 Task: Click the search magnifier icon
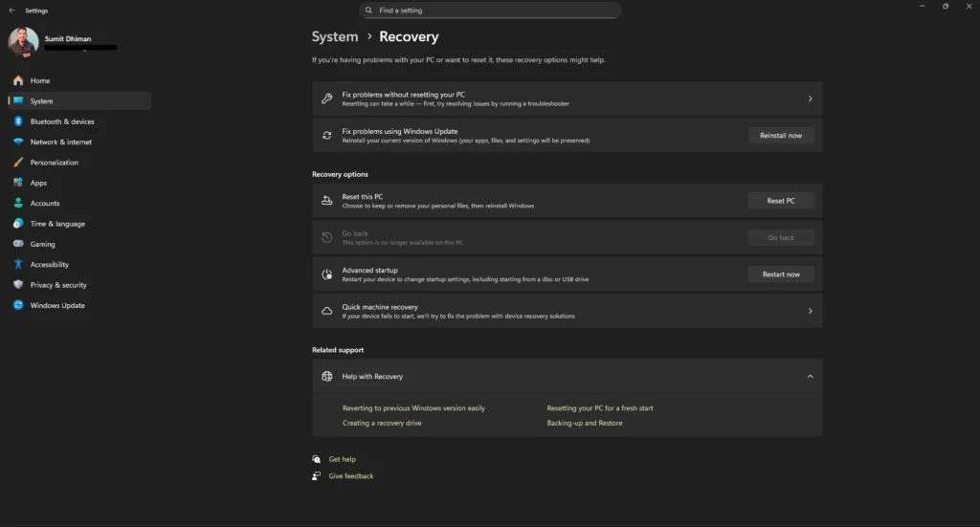(368, 10)
